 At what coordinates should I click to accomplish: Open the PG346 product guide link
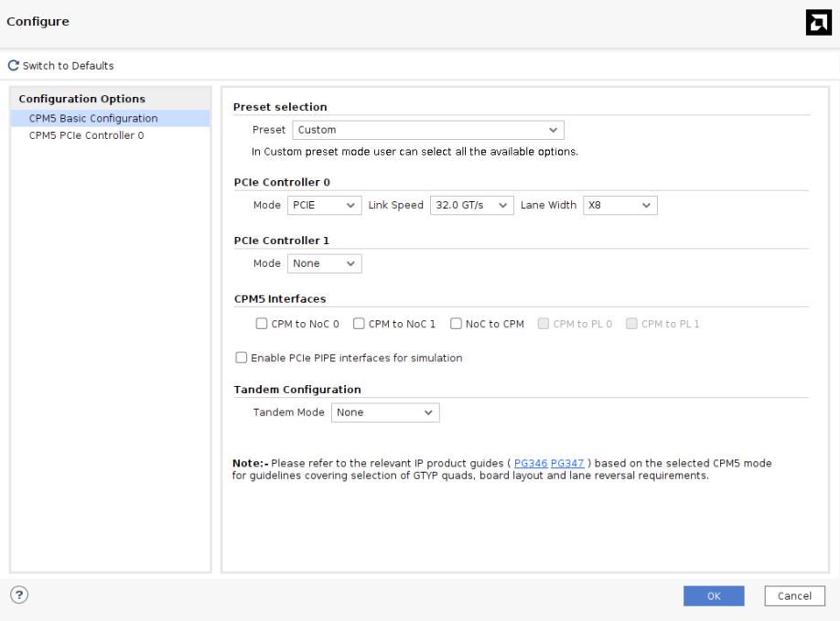[x=530, y=464]
